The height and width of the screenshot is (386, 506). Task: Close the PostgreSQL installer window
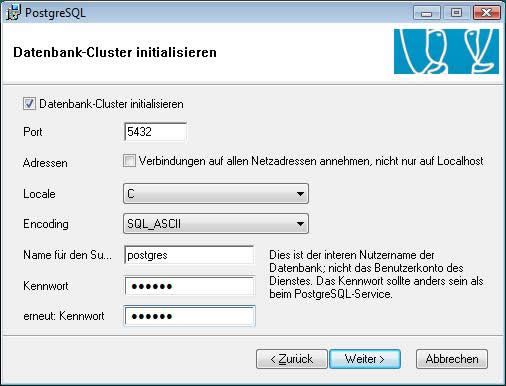[486, 13]
